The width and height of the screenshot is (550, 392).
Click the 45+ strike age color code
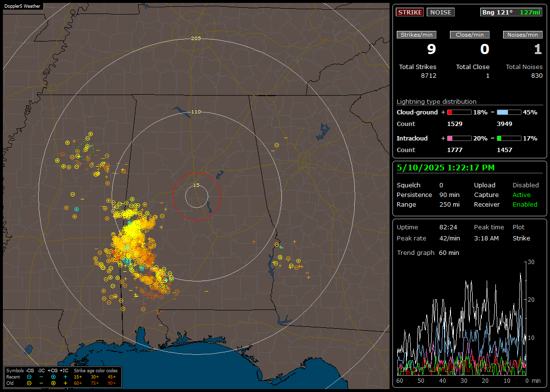click(x=112, y=377)
